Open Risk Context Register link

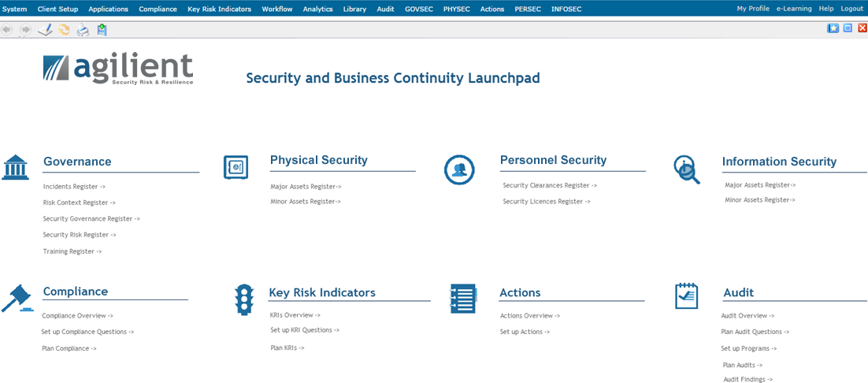point(80,203)
